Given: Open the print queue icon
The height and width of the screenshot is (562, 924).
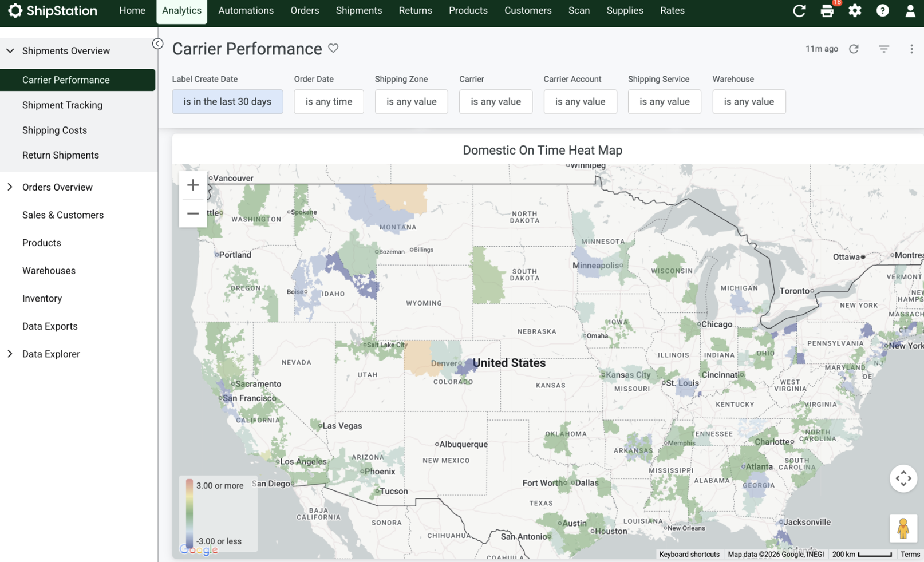Looking at the screenshot, I should pos(827,11).
